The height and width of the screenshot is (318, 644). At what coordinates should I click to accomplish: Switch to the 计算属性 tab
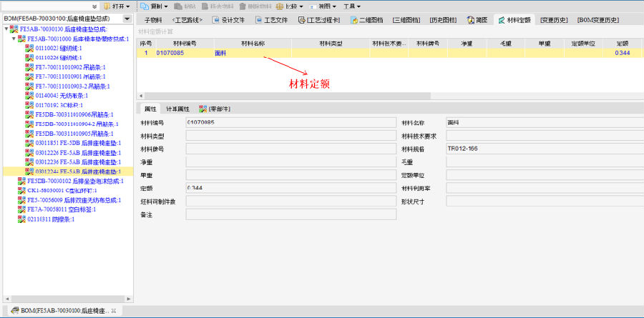[x=177, y=109]
